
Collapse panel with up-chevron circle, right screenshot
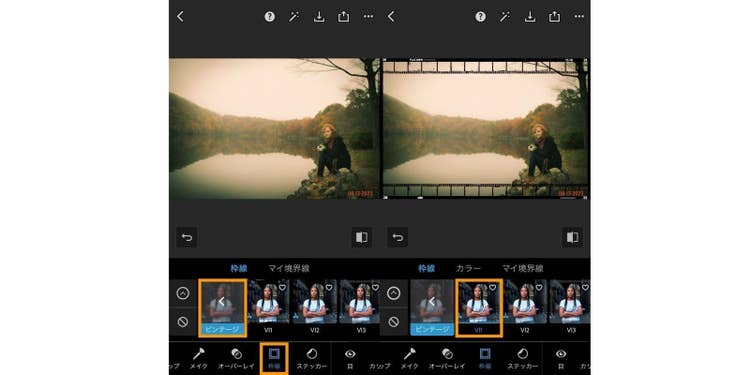394,293
